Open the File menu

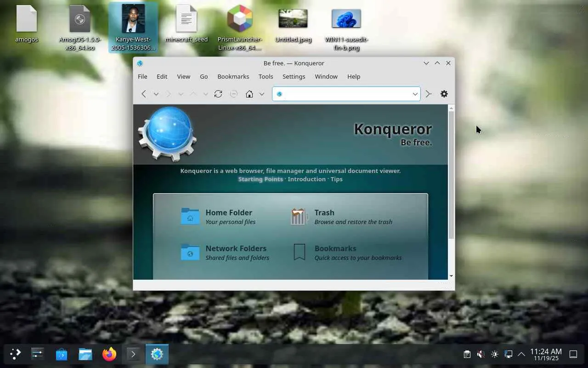tap(142, 77)
